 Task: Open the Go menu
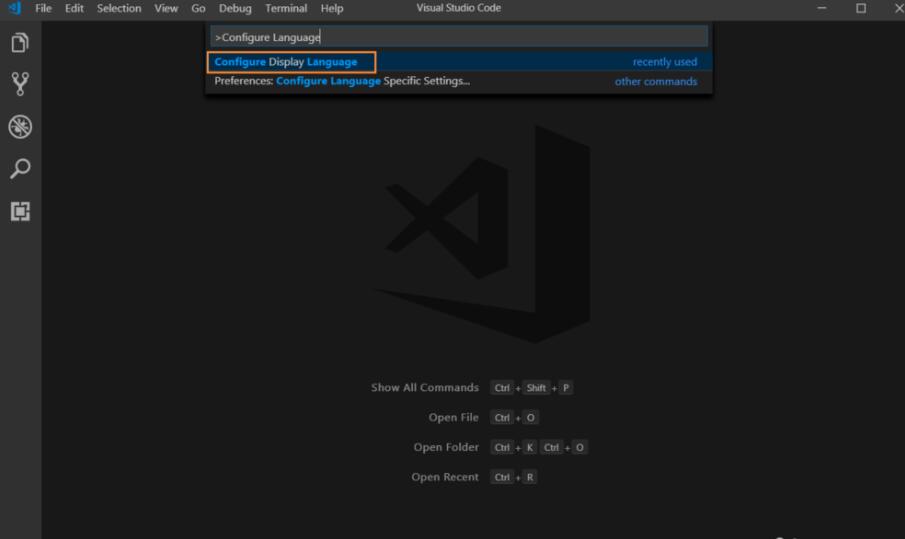pyautogui.click(x=198, y=8)
